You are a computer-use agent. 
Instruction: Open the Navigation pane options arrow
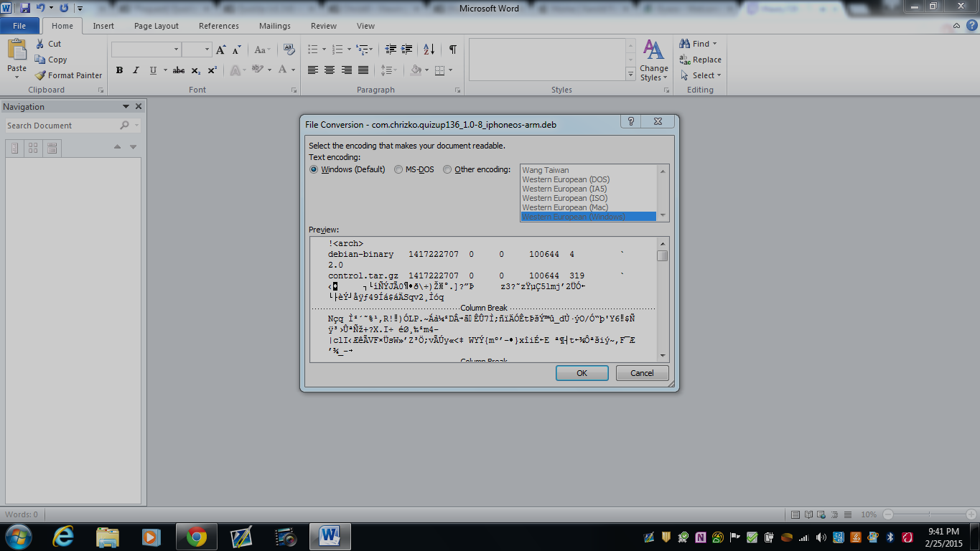[x=126, y=106]
